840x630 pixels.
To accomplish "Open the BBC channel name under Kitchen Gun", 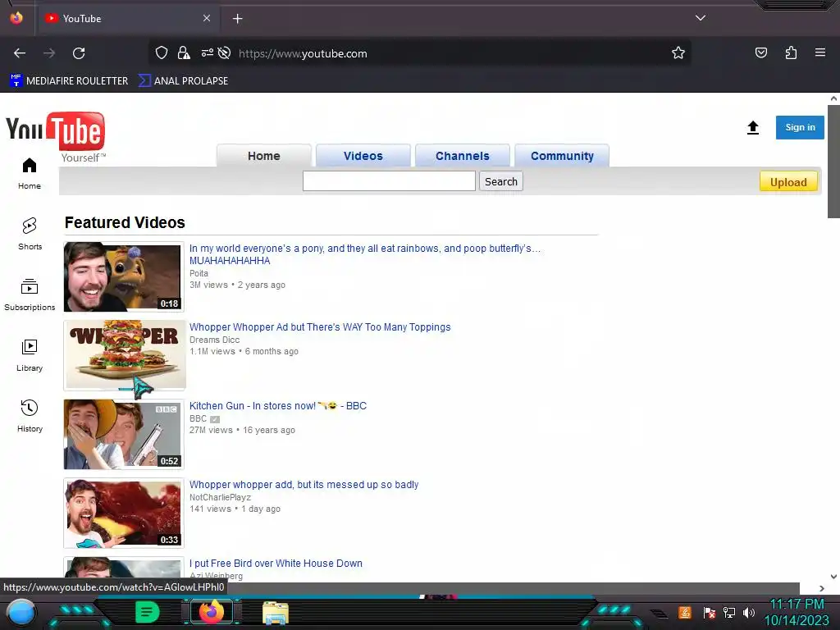I will coord(198,418).
